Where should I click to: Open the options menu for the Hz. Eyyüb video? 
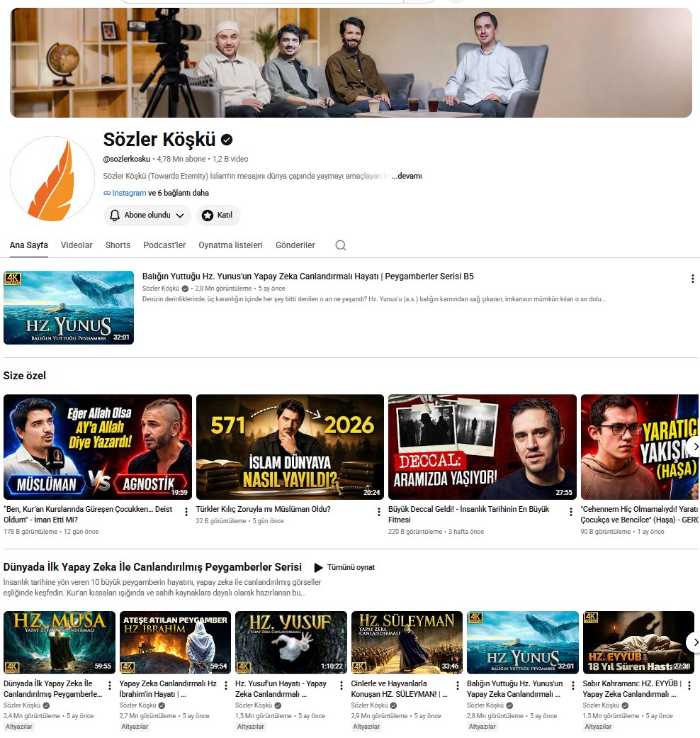click(x=689, y=686)
